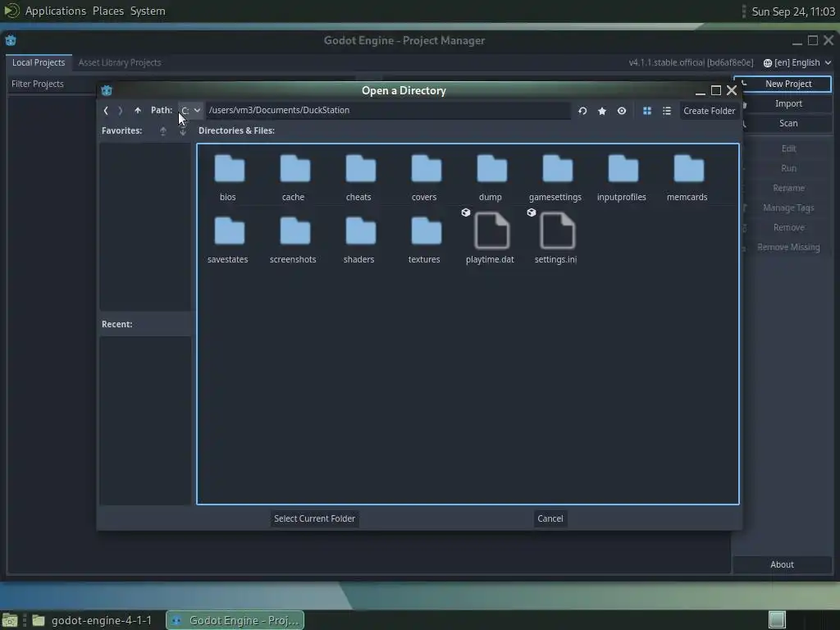Screen dimensions: 840x630
Task: Click Select Current Folder button
Action: tap(314, 518)
